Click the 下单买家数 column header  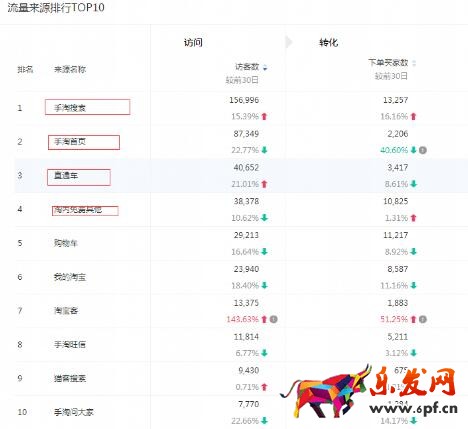tap(388, 63)
